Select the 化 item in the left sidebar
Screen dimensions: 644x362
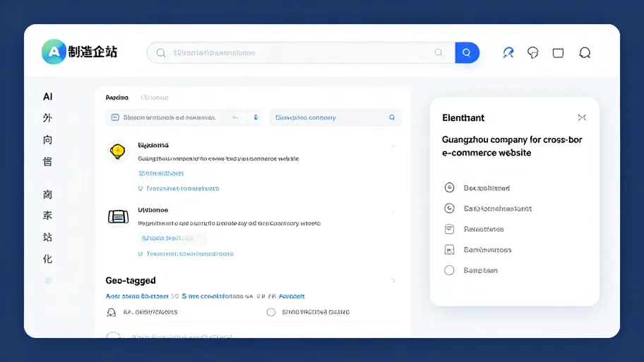47,259
